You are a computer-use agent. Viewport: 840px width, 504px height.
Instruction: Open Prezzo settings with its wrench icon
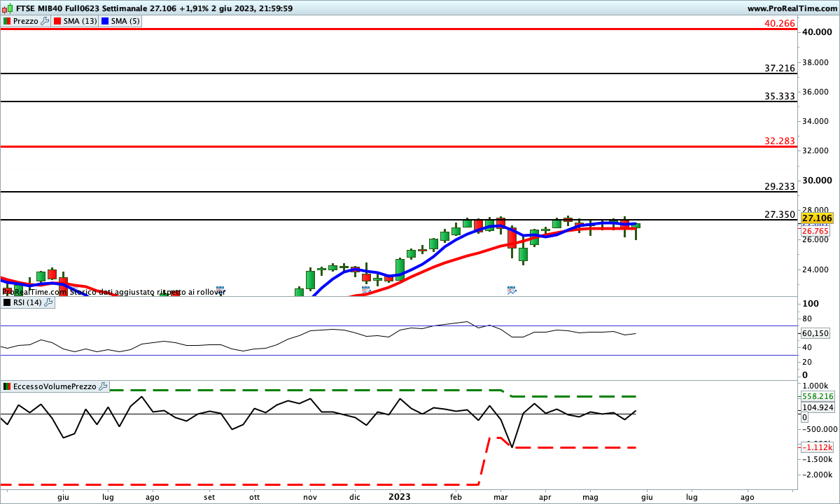(45, 21)
